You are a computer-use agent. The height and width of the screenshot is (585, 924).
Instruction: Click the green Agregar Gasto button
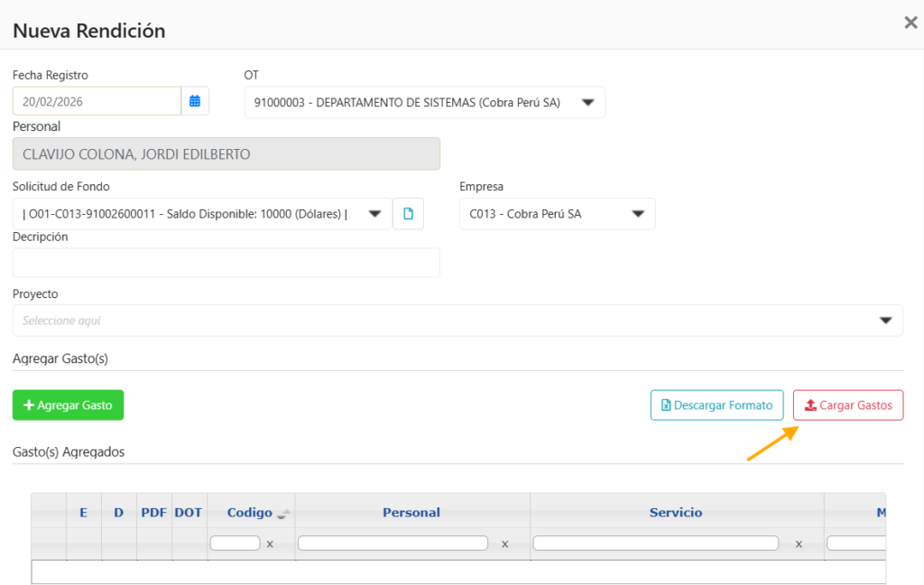pos(68,405)
